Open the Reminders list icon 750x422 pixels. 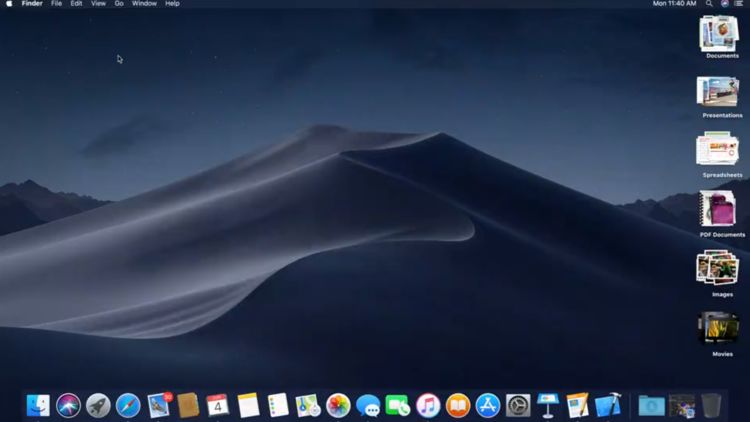278,406
